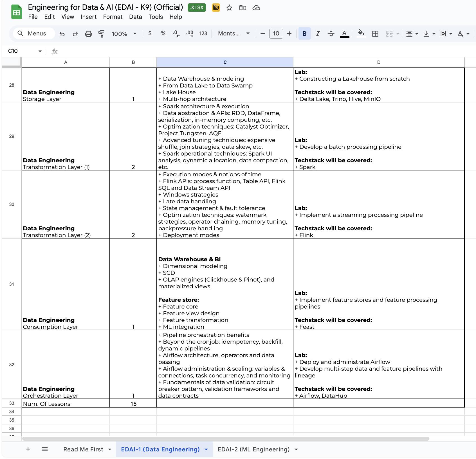Image resolution: width=476 pixels, height=459 pixels.
Task: Open the vertical align dropdown
Action: click(429, 34)
